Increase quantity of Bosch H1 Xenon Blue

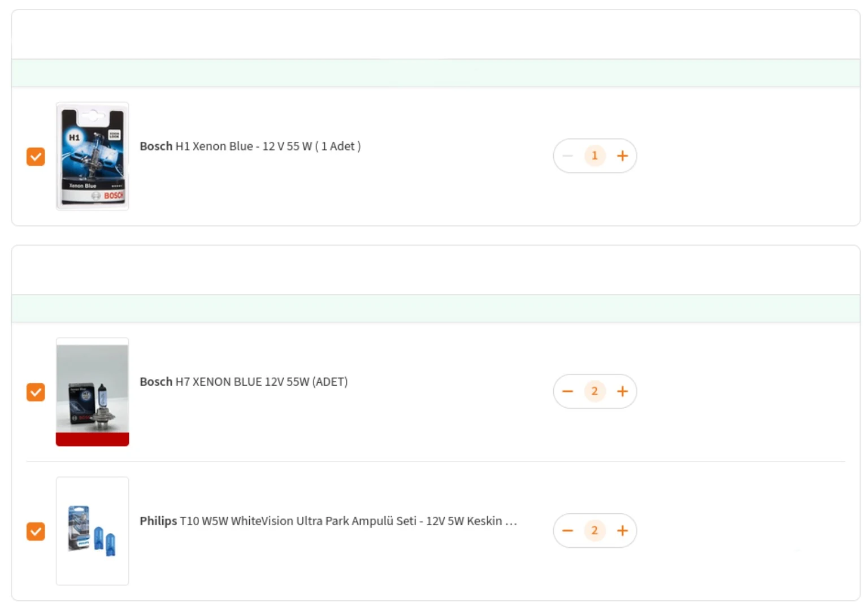622,156
